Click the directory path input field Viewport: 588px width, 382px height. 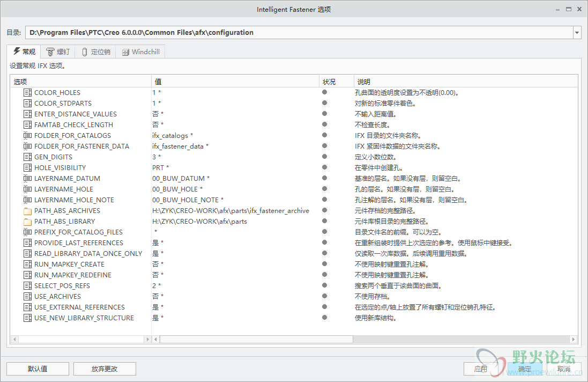coord(299,33)
